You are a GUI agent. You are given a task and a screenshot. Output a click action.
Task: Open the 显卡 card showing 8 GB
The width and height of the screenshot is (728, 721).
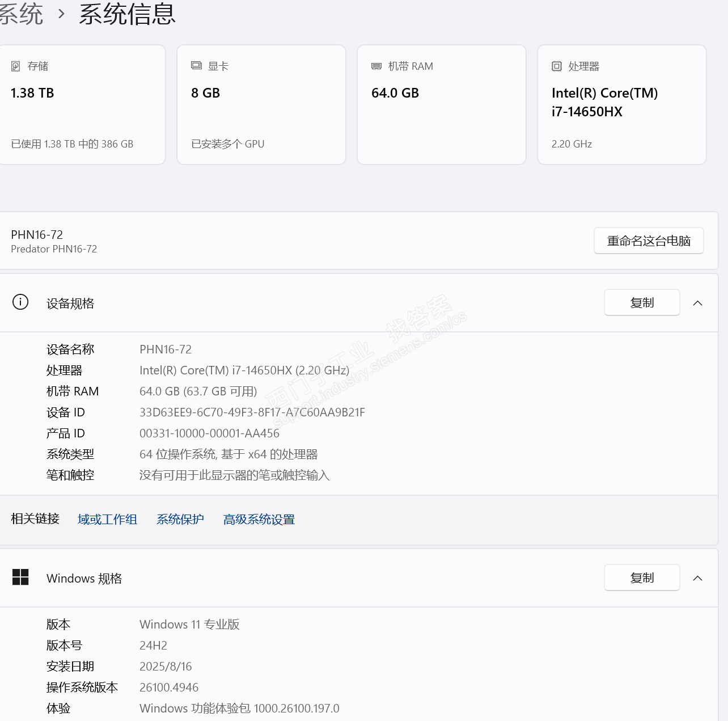(261, 105)
